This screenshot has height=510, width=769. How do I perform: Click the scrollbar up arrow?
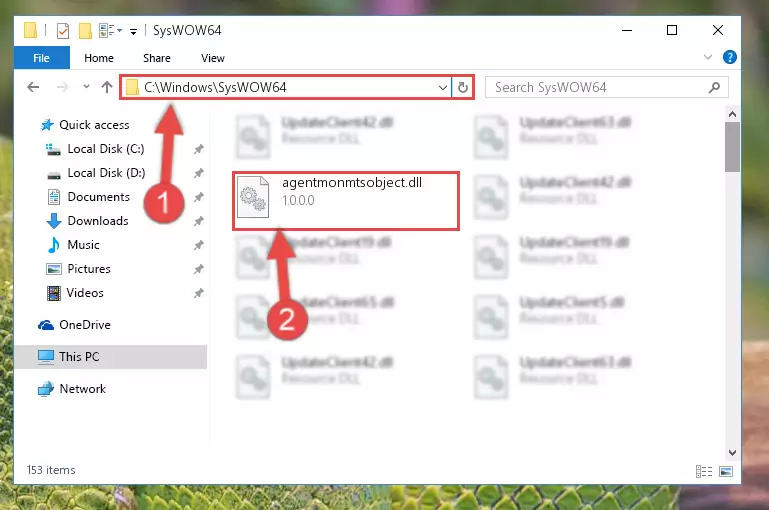tap(732, 114)
